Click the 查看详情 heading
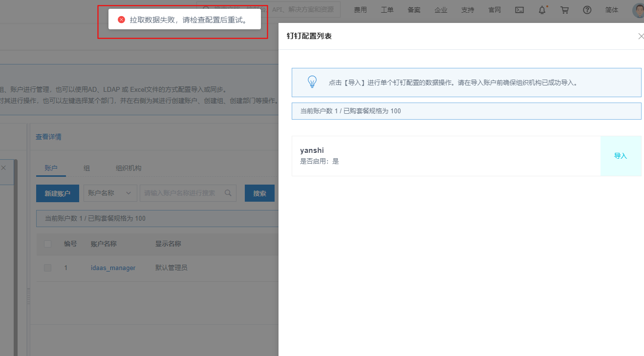The image size is (644, 356). tap(48, 137)
